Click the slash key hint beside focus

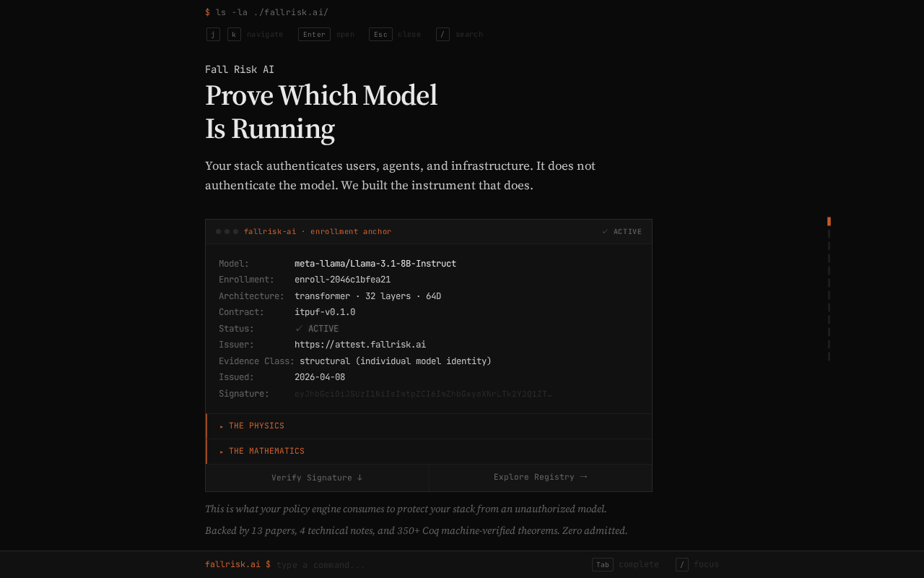[682, 564]
